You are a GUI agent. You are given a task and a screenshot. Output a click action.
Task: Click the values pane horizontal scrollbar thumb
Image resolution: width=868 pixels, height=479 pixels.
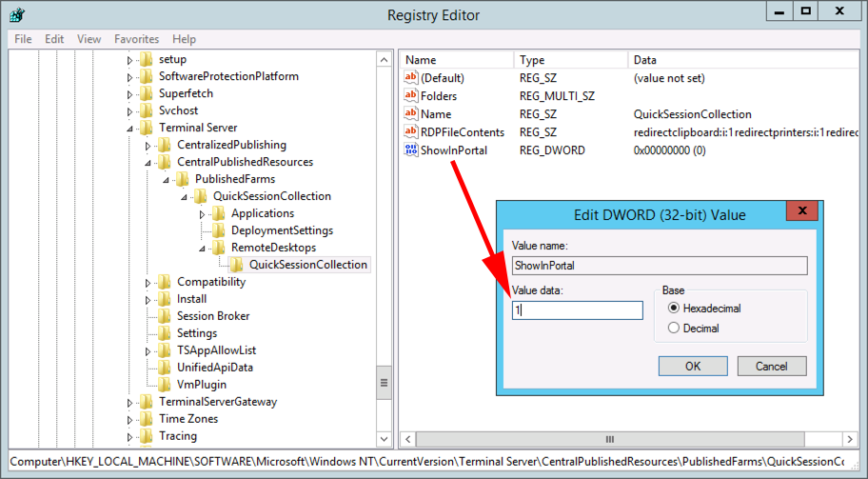click(x=610, y=439)
